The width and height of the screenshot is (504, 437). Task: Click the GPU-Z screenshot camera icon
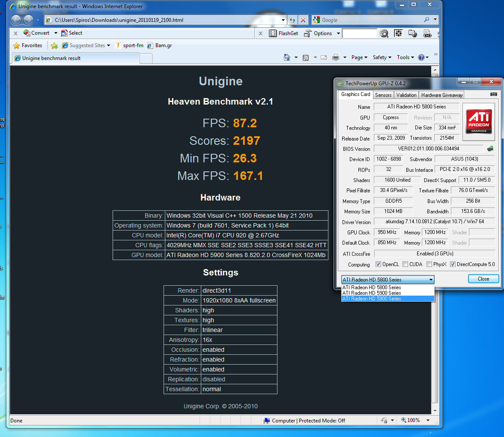(x=493, y=94)
